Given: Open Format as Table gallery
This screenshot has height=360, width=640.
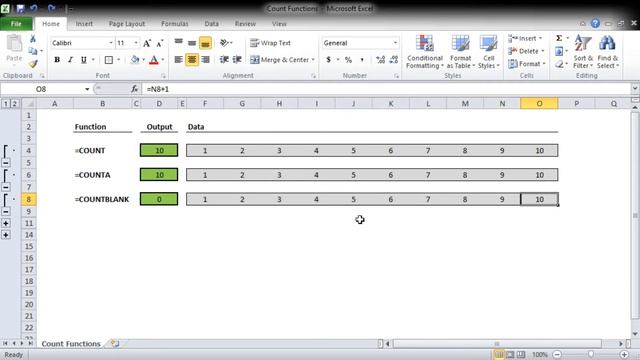Looking at the screenshot, I should (x=460, y=52).
